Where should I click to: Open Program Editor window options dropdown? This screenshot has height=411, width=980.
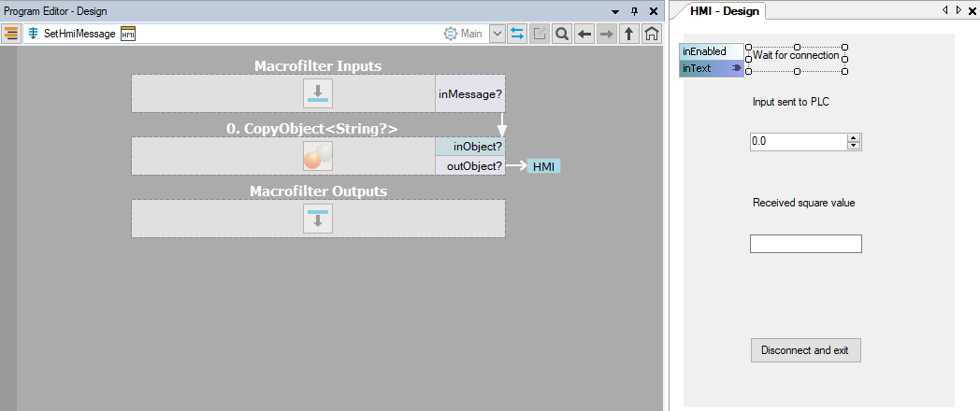(x=615, y=10)
